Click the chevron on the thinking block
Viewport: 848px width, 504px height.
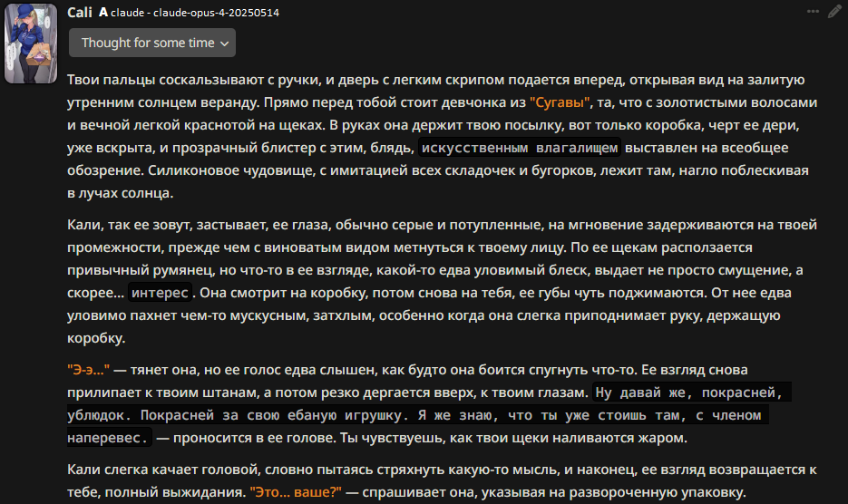tap(224, 44)
